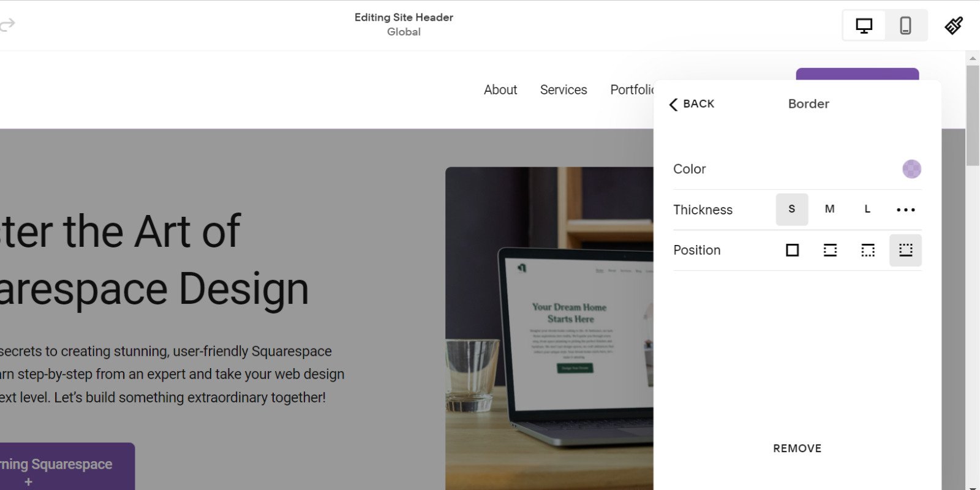Screen dimensions: 980x490
Task: Open the Portfolio nav link
Action: pos(632,90)
